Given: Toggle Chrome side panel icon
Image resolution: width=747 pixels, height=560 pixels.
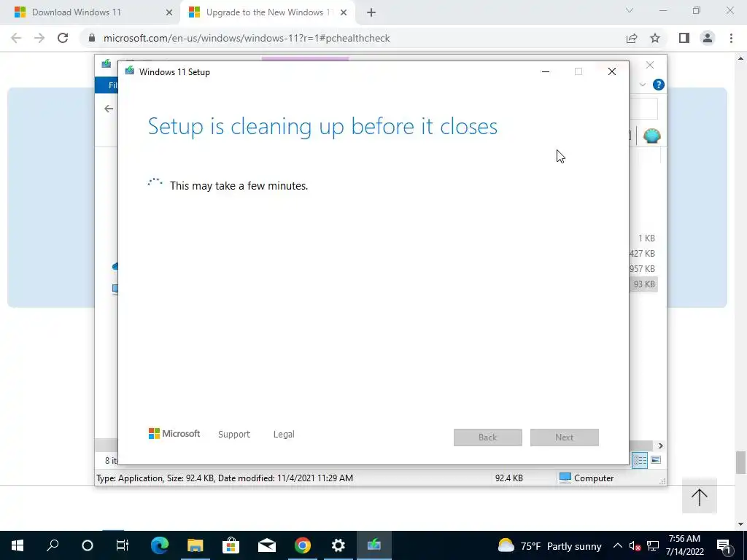Looking at the screenshot, I should click(x=684, y=38).
